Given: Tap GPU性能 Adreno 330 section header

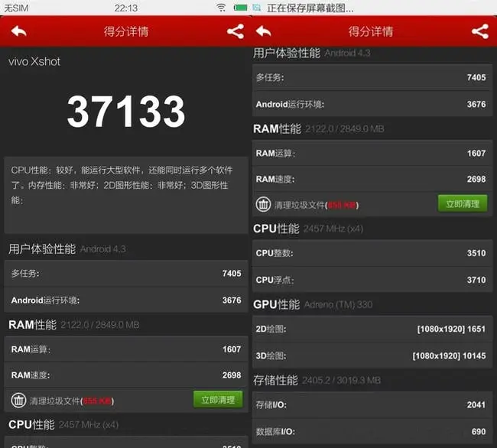Looking at the screenshot, I should pyautogui.click(x=313, y=304).
